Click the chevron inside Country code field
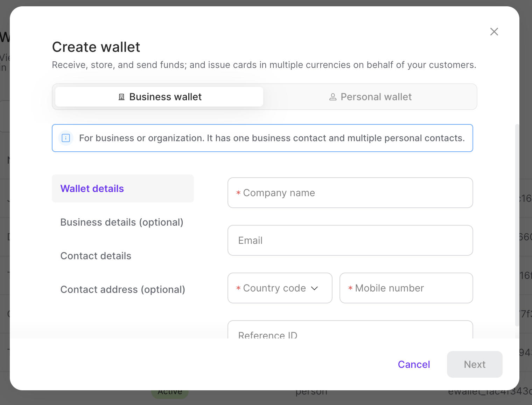This screenshot has height=405, width=532. point(314,288)
